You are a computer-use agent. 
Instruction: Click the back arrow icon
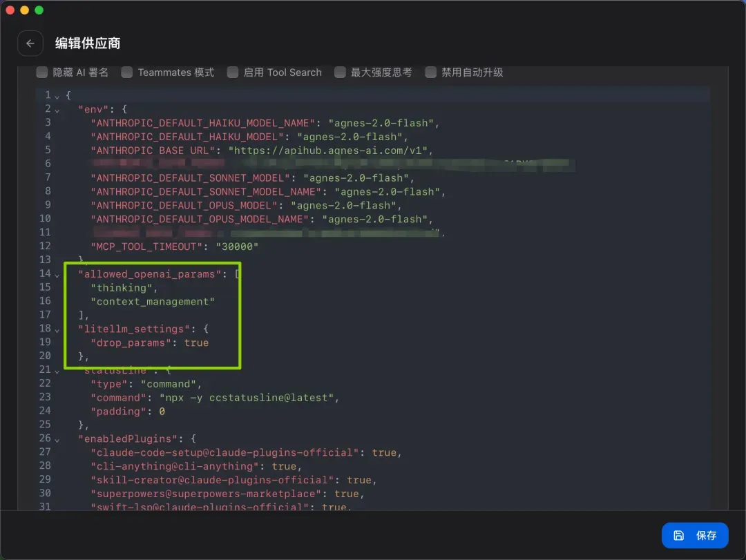click(x=30, y=44)
